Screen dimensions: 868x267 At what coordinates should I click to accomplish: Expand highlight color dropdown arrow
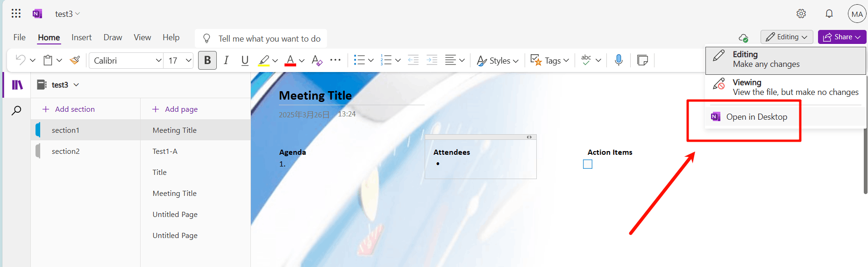(x=275, y=60)
